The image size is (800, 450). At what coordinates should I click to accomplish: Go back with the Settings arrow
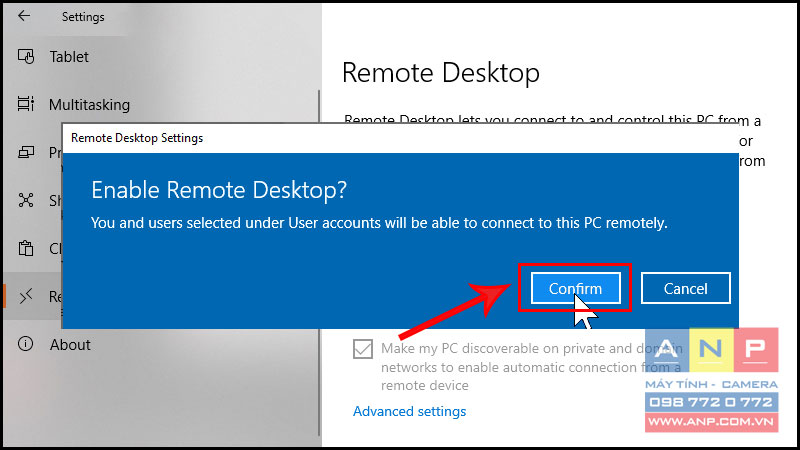pos(23,16)
